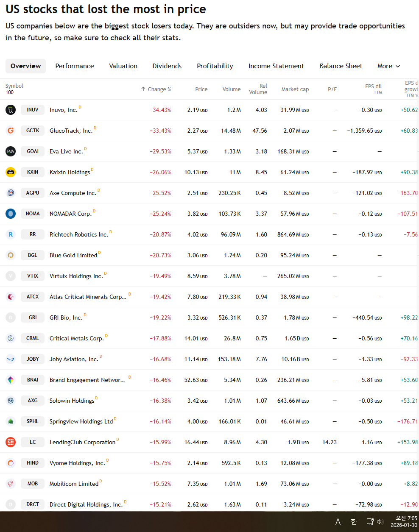The width and height of the screenshot is (419, 532).
Task: Open the Eva Live Inc. link
Action: [66, 151]
